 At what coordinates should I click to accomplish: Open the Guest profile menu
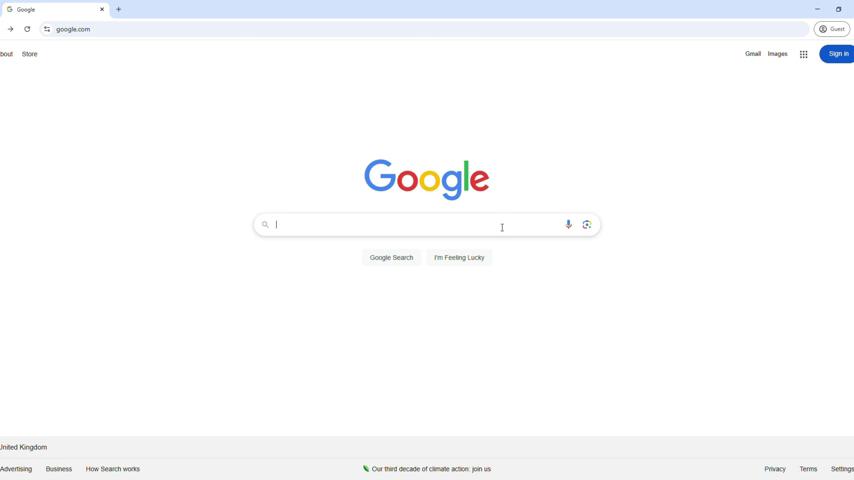coord(832,29)
